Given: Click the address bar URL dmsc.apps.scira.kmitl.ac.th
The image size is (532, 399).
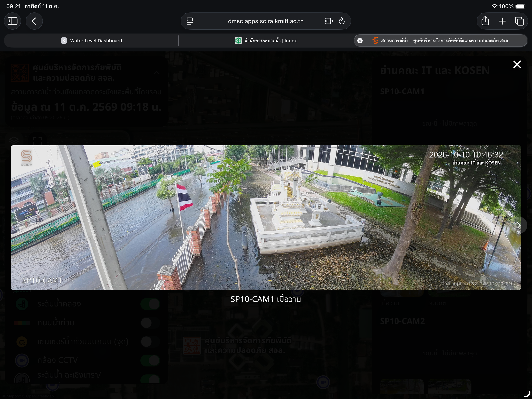Looking at the screenshot, I should coord(266,21).
